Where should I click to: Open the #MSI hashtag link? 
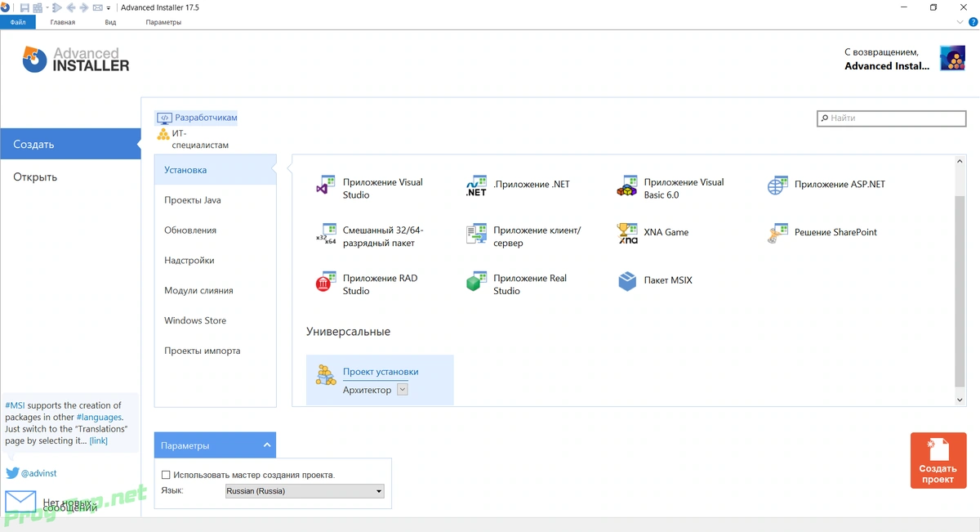click(x=15, y=405)
